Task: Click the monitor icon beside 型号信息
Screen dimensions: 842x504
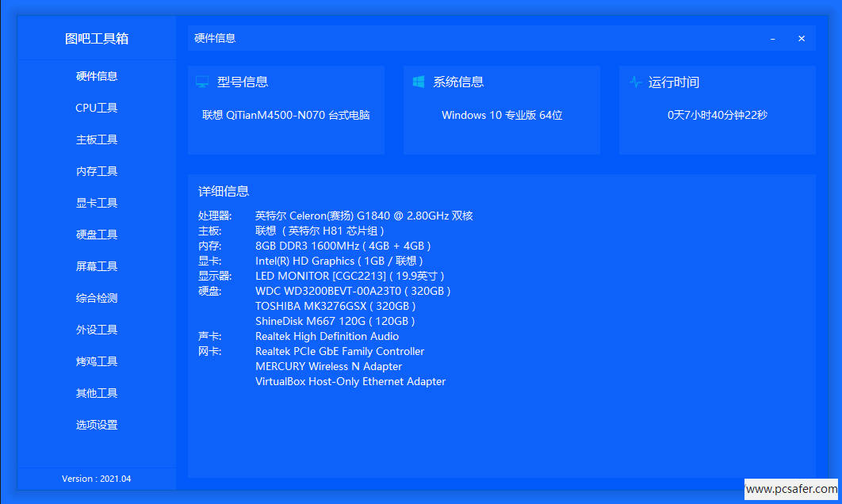Action: click(202, 82)
